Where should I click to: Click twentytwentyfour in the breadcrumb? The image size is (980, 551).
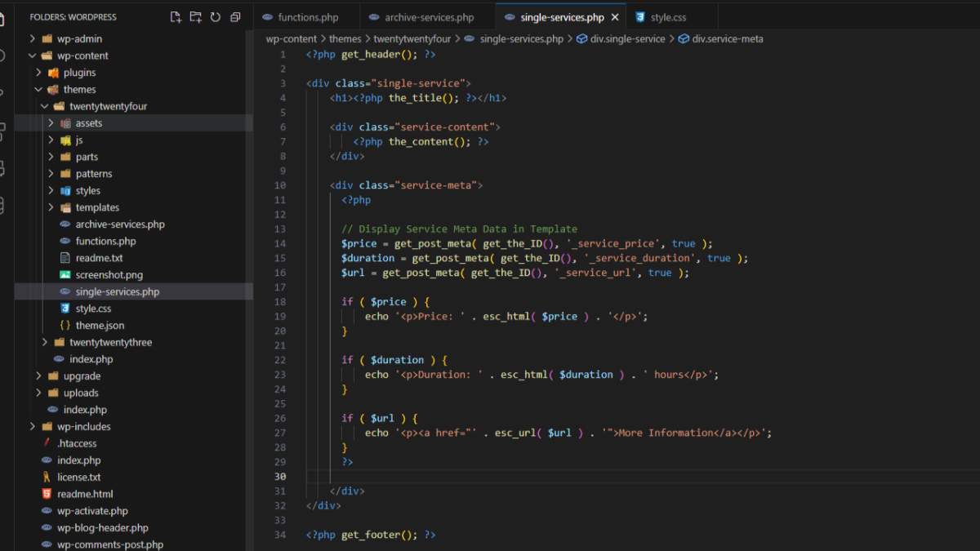point(412,38)
